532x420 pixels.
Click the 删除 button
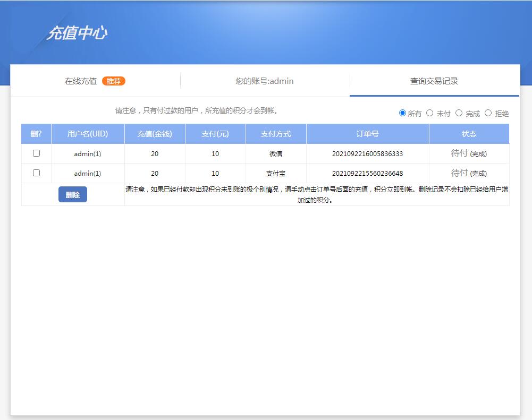(72, 194)
